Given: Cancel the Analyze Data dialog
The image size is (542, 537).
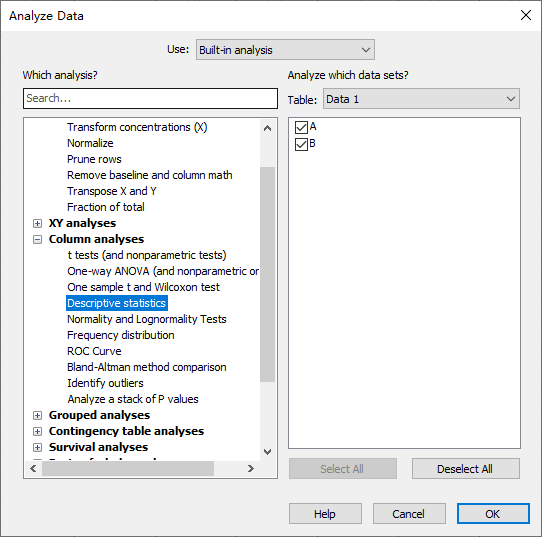Looking at the screenshot, I should coord(409,514).
